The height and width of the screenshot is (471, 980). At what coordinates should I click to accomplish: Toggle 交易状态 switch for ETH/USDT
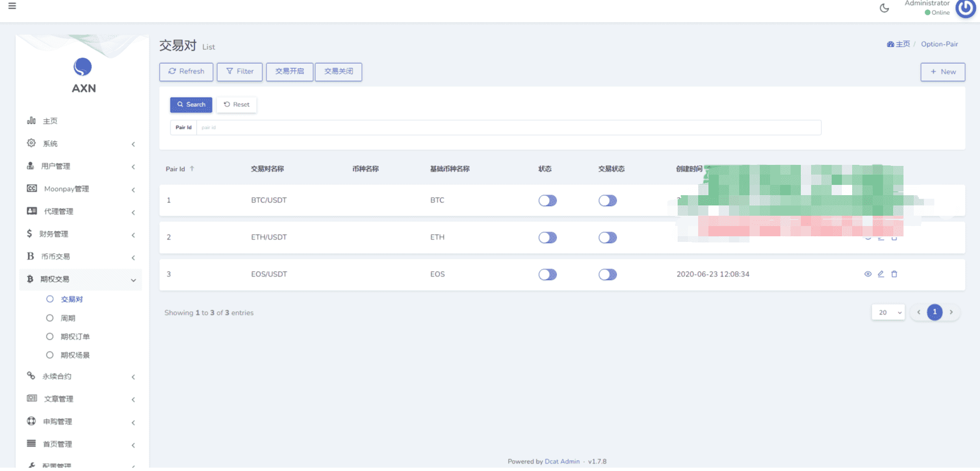click(x=607, y=237)
